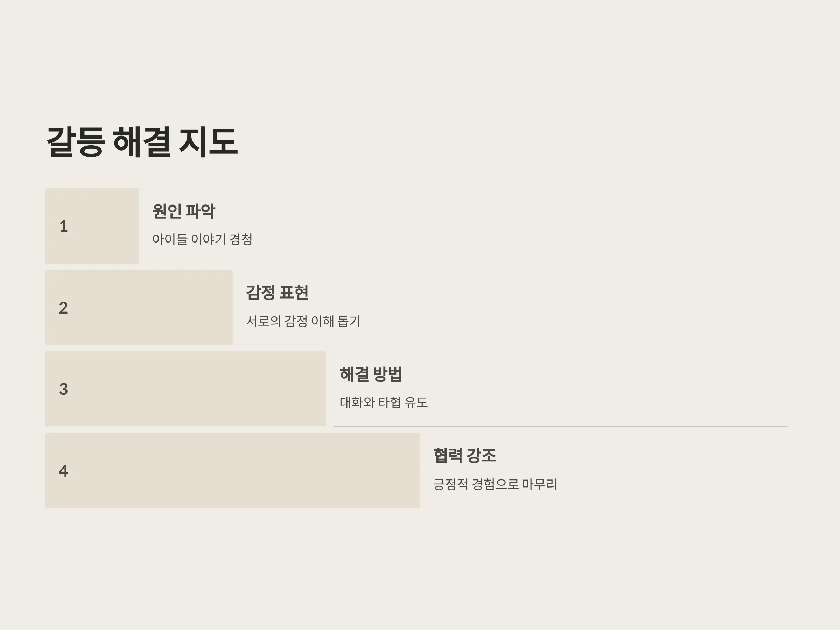Click the slide title 갈등 해결 지도
The width and height of the screenshot is (840, 630).
142,142
